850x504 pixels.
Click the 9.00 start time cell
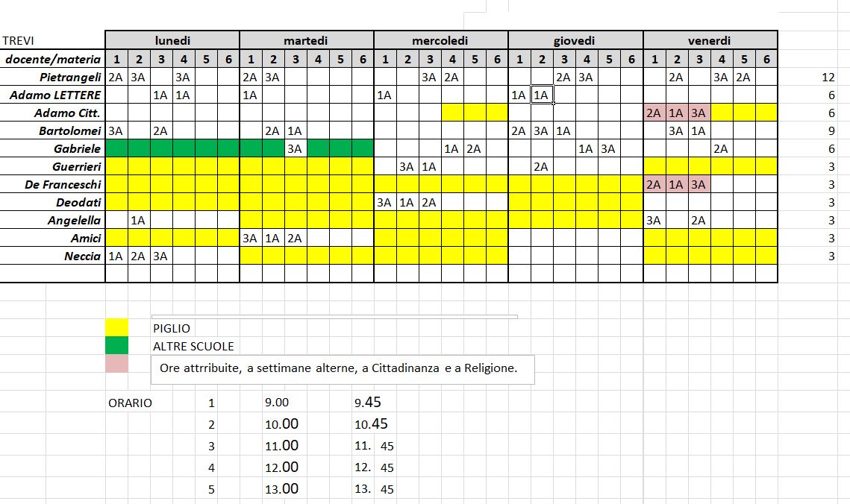277,403
